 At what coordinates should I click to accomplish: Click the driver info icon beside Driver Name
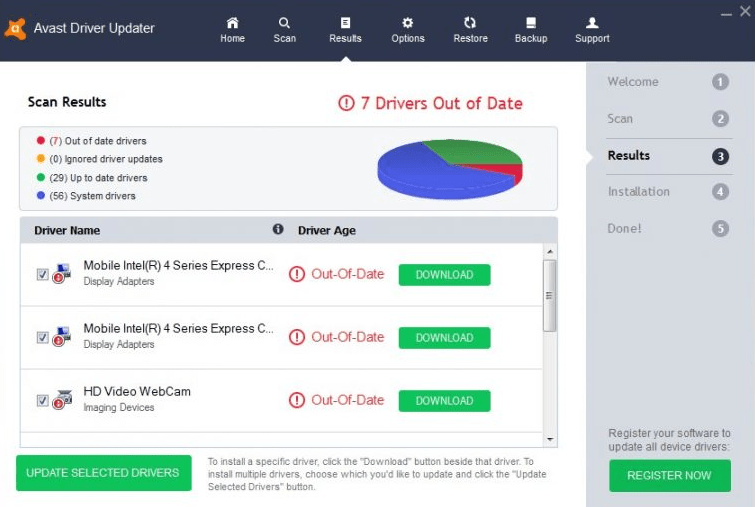pyautogui.click(x=278, y=229)
